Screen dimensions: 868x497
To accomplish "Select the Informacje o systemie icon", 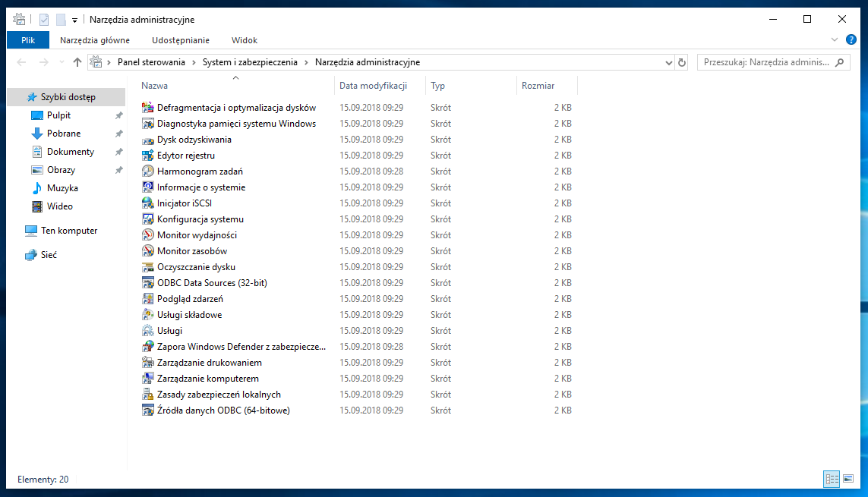I will coord(147,187).
